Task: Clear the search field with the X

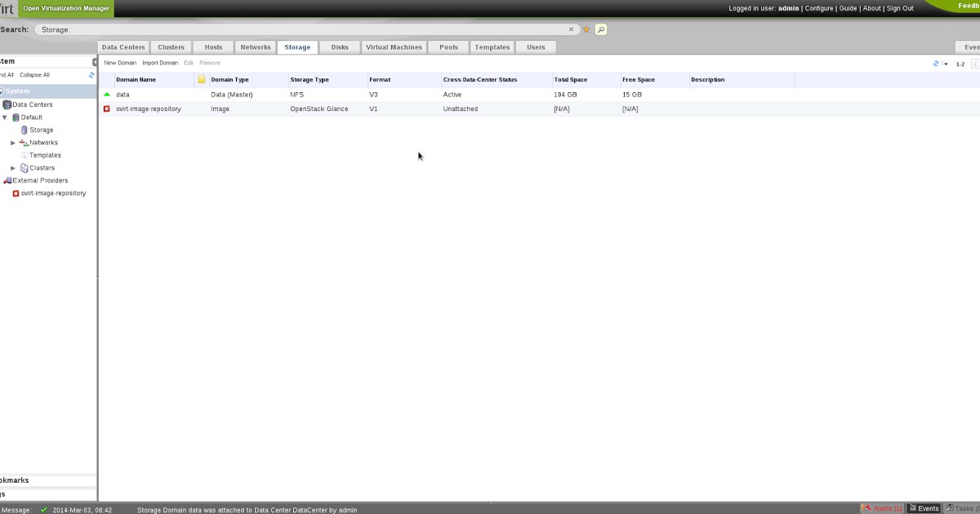Action: (572, 29)
